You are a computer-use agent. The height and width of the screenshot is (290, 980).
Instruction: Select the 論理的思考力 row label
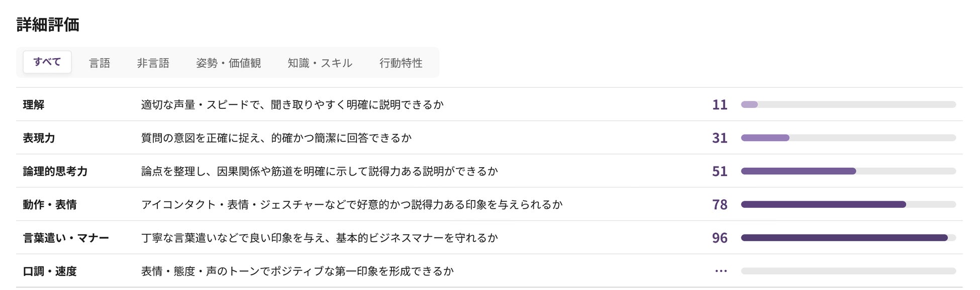coord(55,172)
